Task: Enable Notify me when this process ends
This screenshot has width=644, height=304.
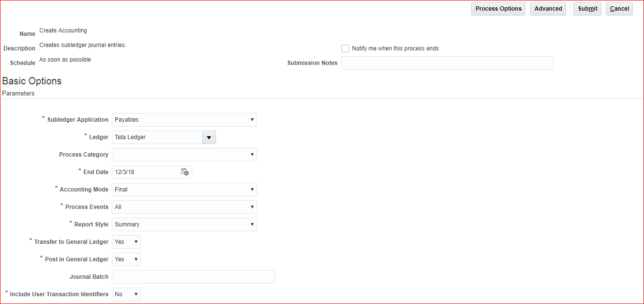Action: pyautogui.click(x=345, y=48)
